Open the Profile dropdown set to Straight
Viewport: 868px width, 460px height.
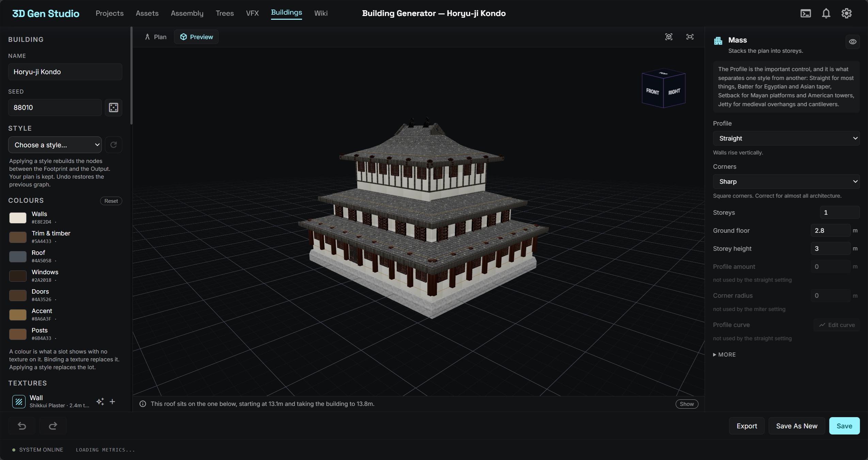(x=786, y=138)
